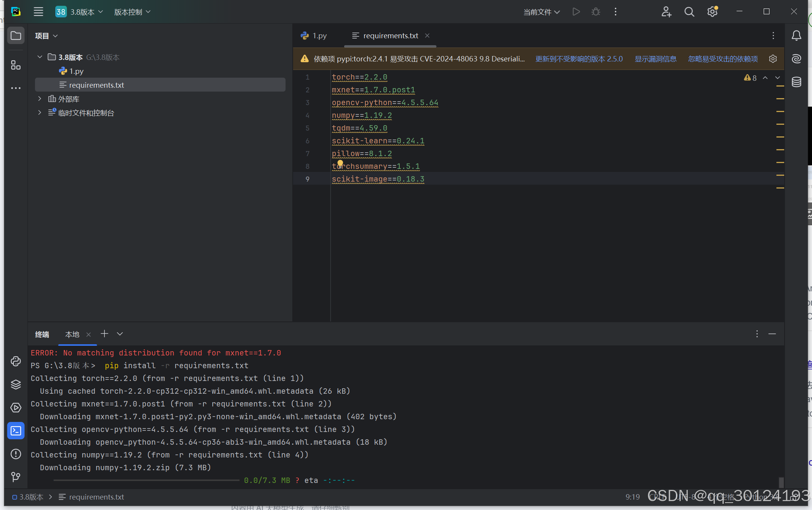Click the opencv-python==4.5.5.64 line
Image resolution: width=812 pixels, height=510 pixels.
385,103
